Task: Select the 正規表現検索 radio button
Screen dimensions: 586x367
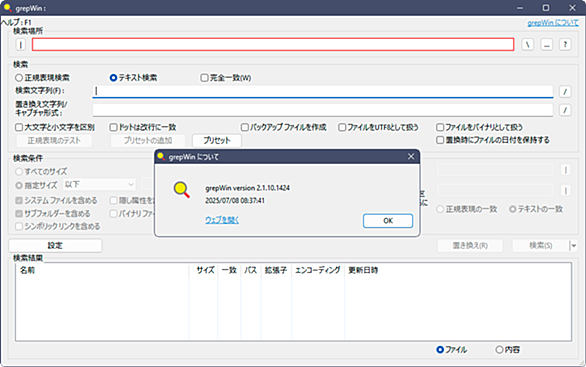Action: pos(42,78)
